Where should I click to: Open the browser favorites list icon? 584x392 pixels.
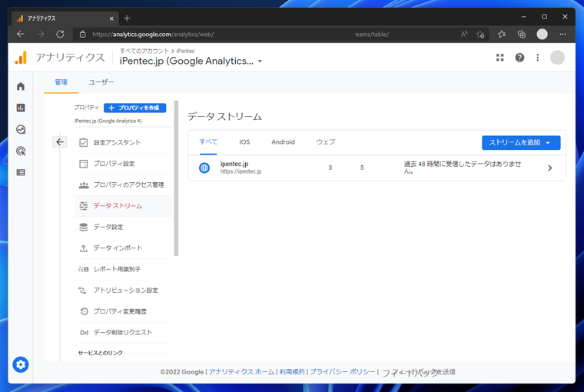(x=502, y=35)
